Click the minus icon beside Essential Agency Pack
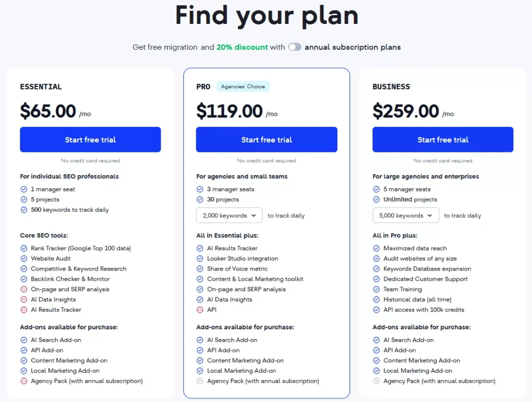 coord(24,381)
